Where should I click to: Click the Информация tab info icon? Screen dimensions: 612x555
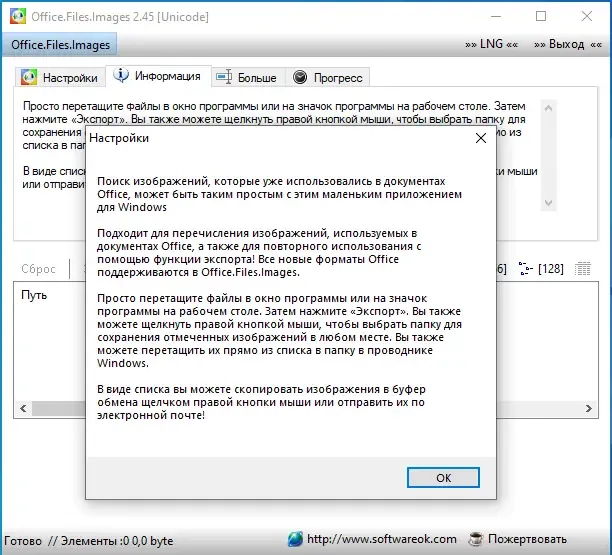(x=121, y=75)
